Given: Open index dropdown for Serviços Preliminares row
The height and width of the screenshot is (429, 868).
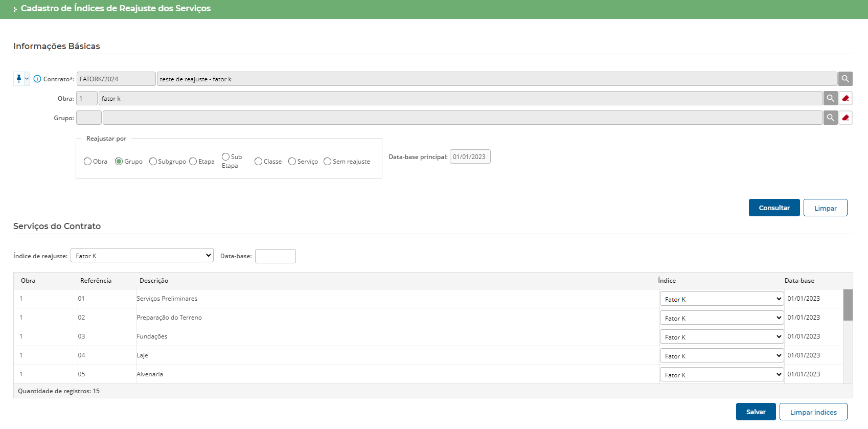Looking at the screenshot, I should (x=721, y=299).
